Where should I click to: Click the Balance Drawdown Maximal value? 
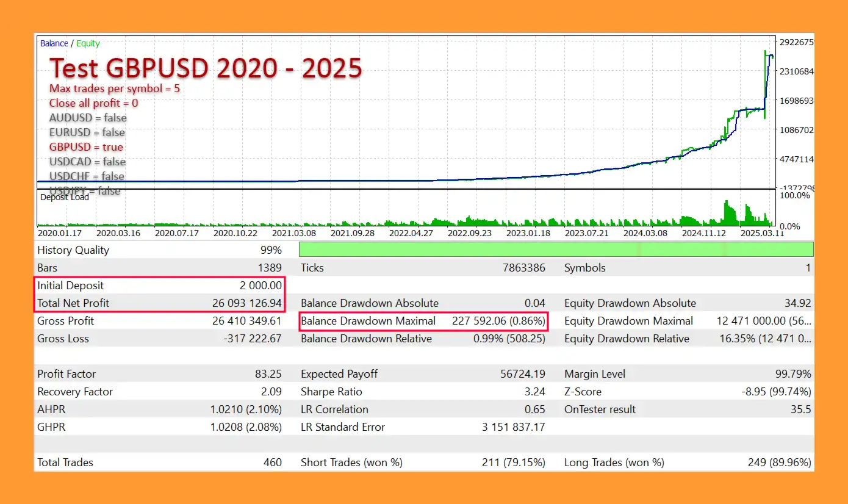[498, 321]
